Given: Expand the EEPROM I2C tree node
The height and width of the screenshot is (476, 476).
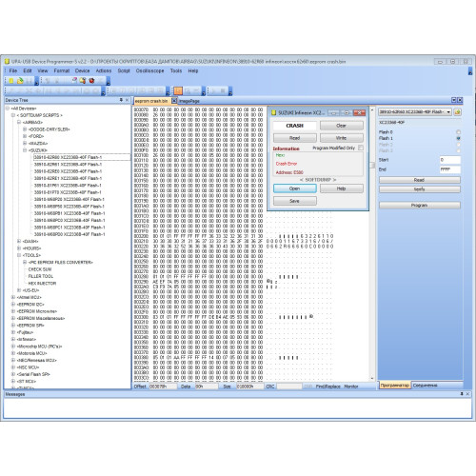Looking at the screenshot, I should 13,305.
